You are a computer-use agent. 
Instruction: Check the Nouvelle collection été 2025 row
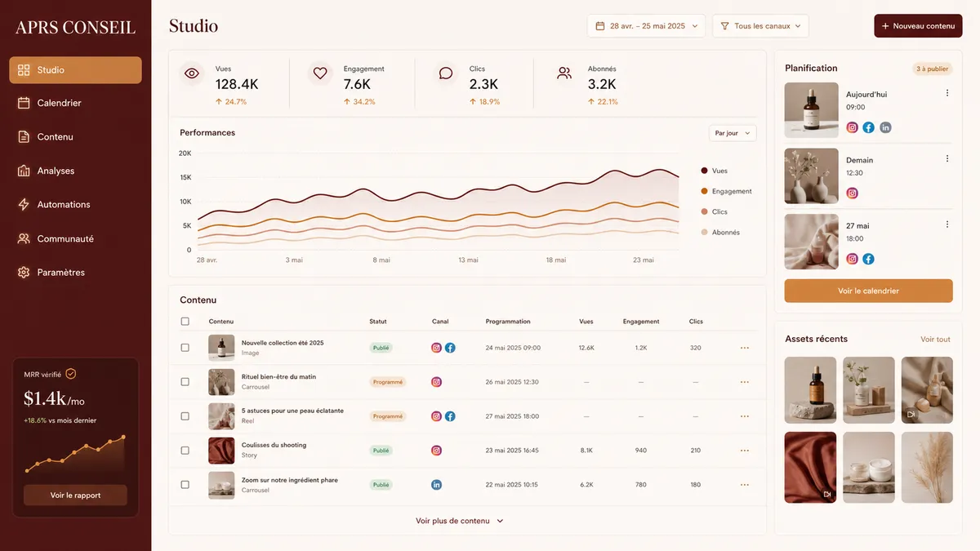click(x=185, y=348)
